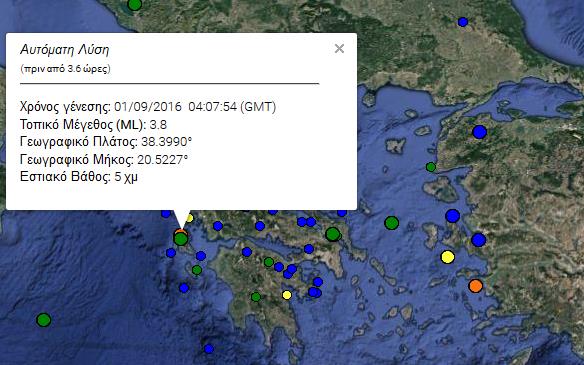Viewport: 584px width, 365px height.
Task: Click the small yellow marker in the eastern Peloponnese
Action: [287, 295]
